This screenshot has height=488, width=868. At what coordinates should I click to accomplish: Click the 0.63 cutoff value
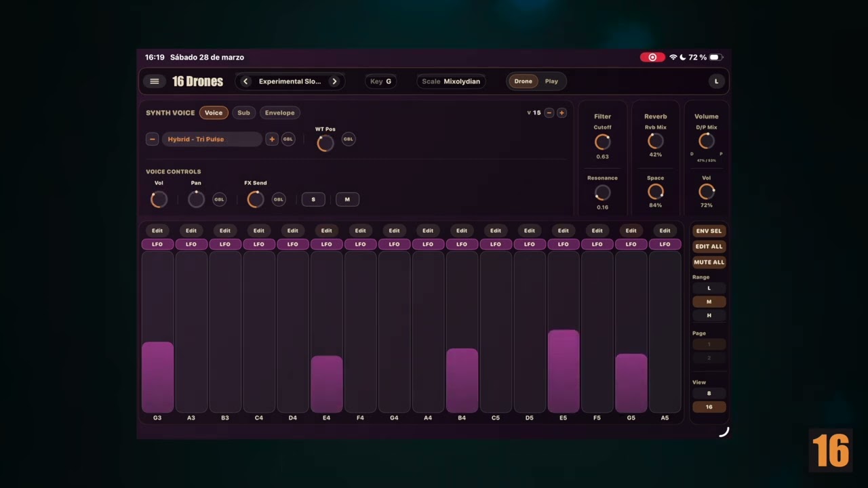(x=602, y=157)
